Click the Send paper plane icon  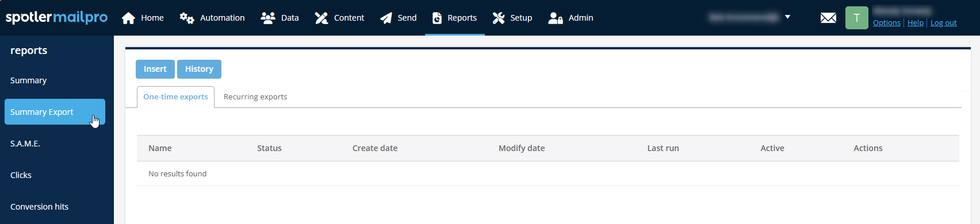tap(386, 18)
